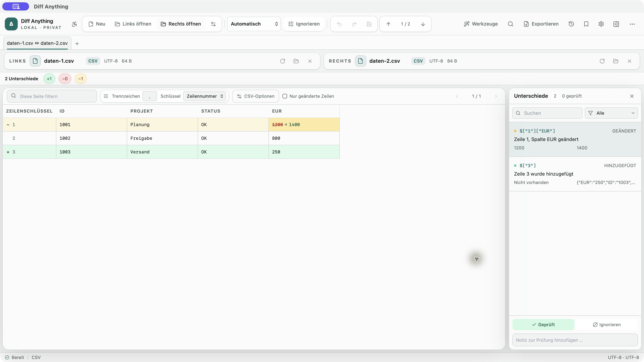
Task: Click the undo arrow icon
Action: [x=339, y=24]
